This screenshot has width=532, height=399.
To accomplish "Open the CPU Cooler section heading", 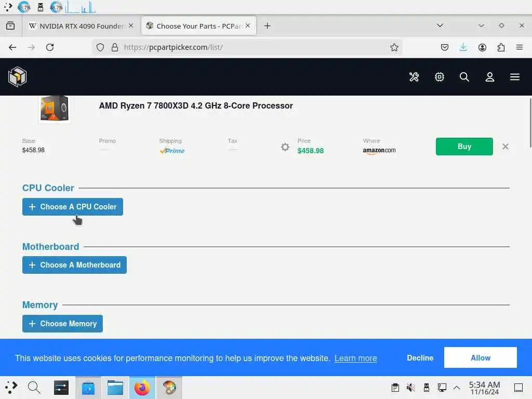I will pos(48,188).
